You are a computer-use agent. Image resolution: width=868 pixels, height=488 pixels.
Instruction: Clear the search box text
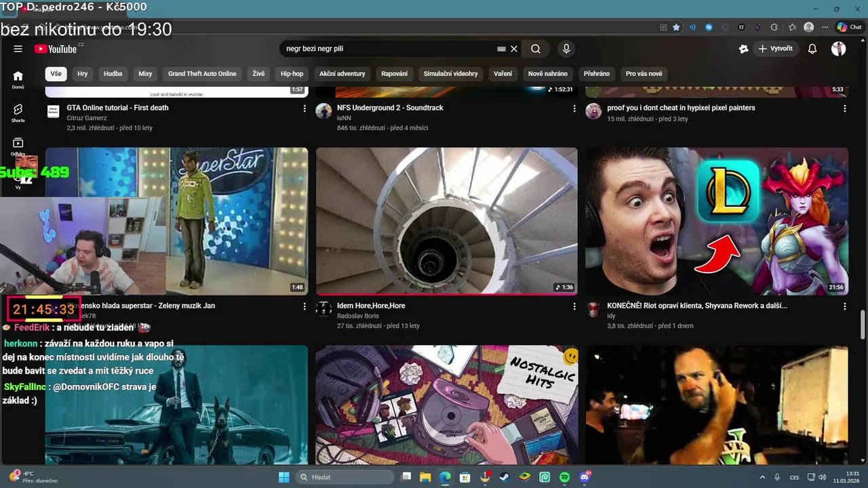coord(514,49)
